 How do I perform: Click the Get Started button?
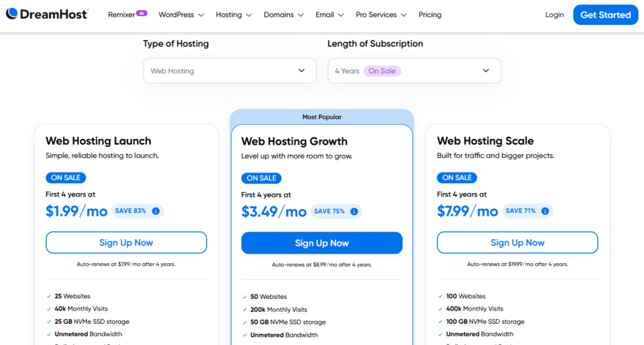(x=605, y=15)
